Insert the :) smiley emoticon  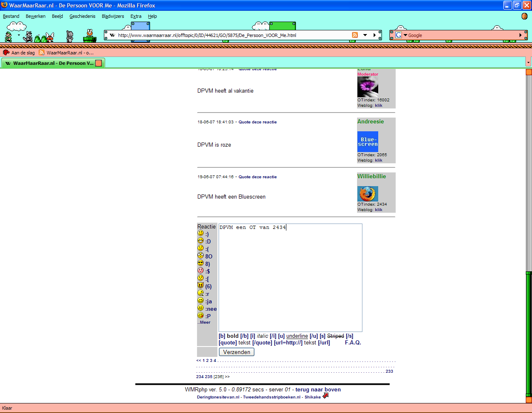201,234
